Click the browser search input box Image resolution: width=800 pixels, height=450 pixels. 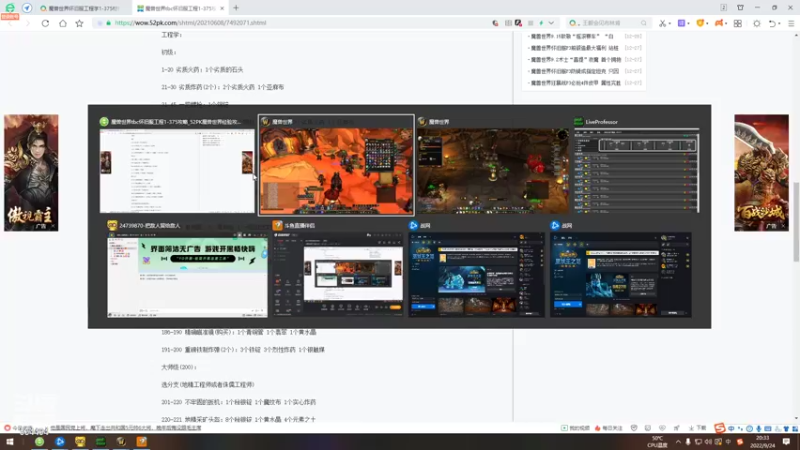[607, 23]
